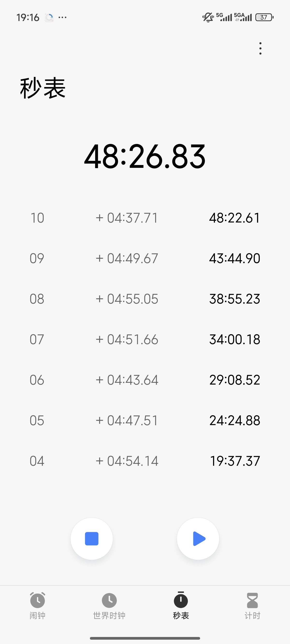Resume stopwatch with the play button
The width and height of the screenshot is (290, 644).
[198, 539]
